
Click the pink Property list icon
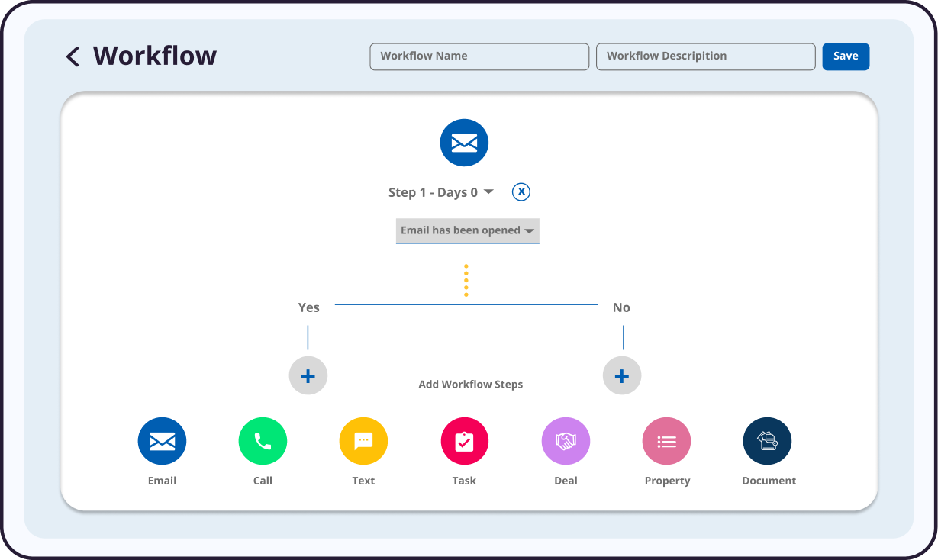point(666,441)
